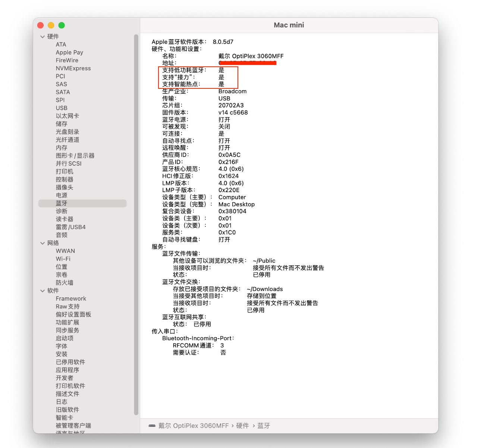The width and height of the screenshot is (478, 448).
Task: Click 硬件 in the bottom path bar
Action: tap(242, 426)
